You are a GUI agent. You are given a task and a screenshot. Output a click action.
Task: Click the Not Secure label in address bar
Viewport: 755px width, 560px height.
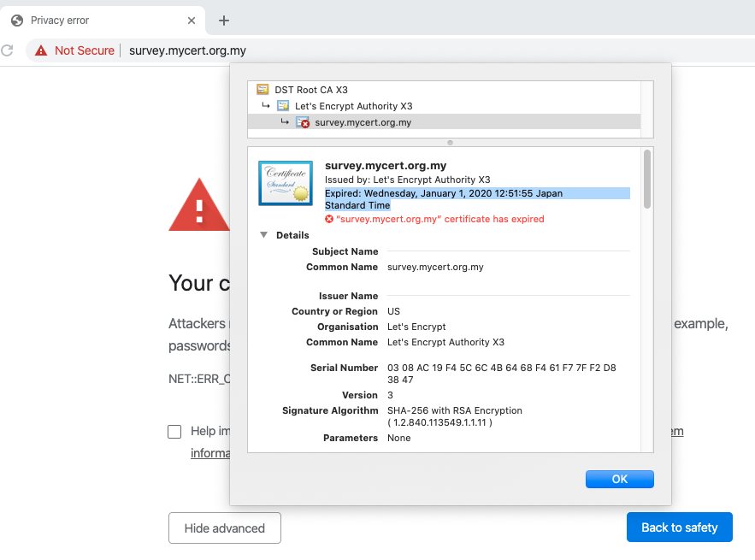click(x=85, y=50)
